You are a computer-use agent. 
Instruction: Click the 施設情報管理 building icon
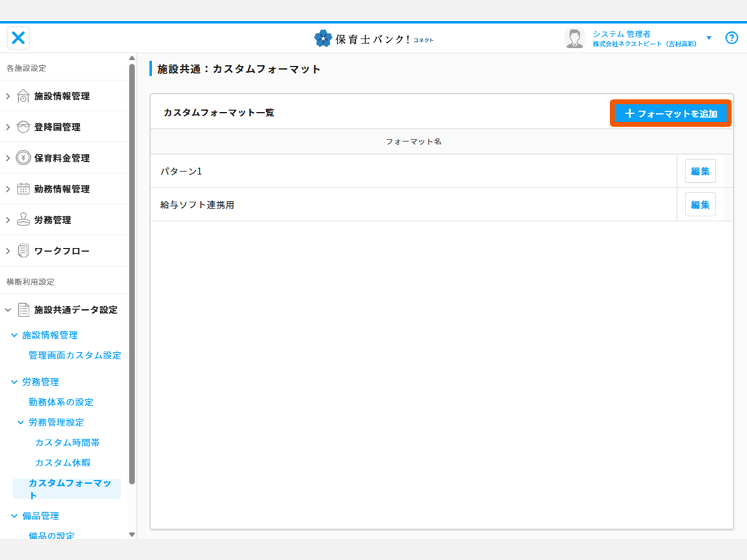(x=23, y=97)
